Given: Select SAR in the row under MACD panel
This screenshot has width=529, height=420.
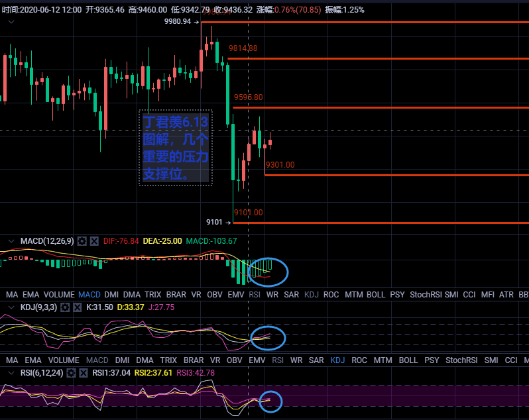Looking at the screenshot, I should coord(291,295).
